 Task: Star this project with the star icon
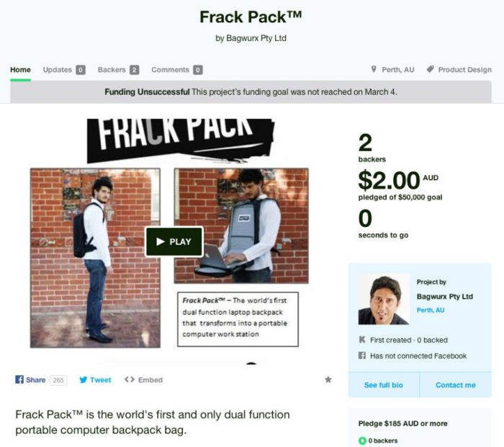click(328, 379)
